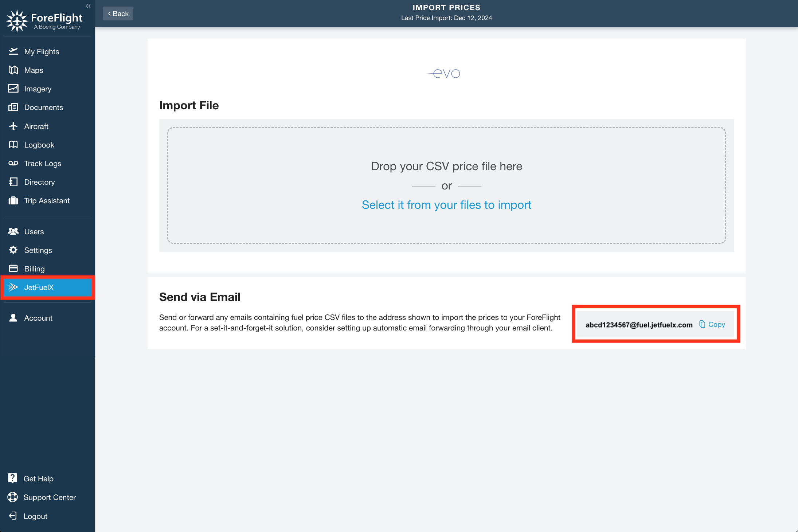The image size is (798, 532).
Task: Open Imagery from the sidebar
Action: pyautogui.click(x=47, y=89)
